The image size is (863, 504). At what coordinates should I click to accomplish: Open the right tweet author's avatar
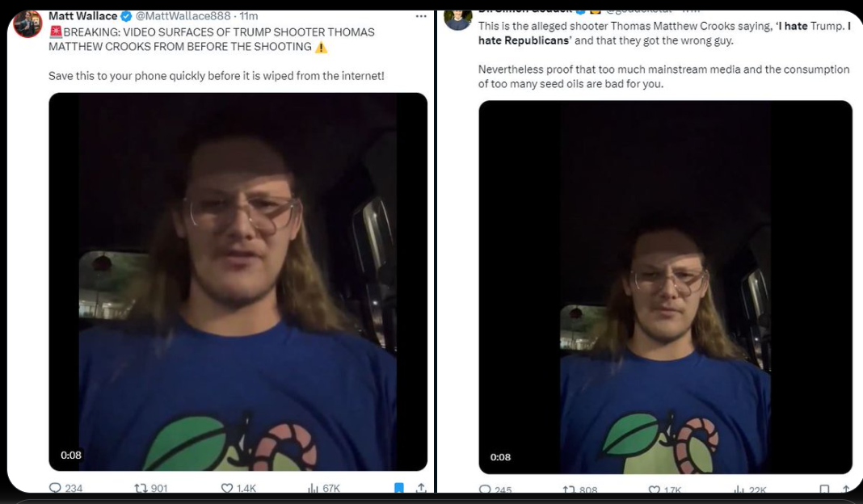pyautogui.click(x=458, y=18)
